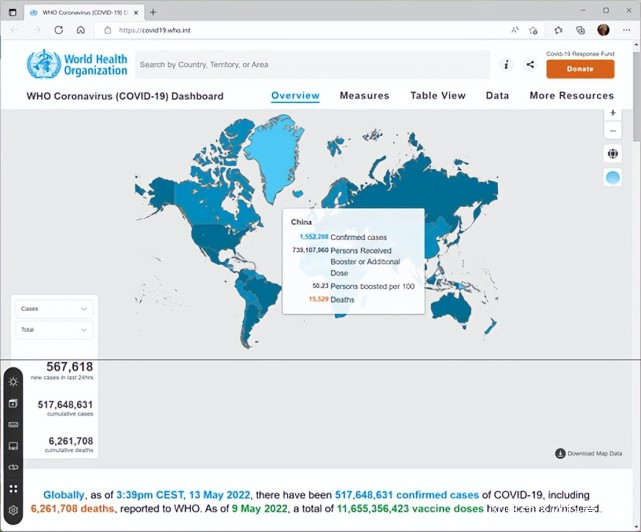This screenshot has height=532, width=641.
Task: Click the chain link icon in dark sidebar
Action: (13, 467)
